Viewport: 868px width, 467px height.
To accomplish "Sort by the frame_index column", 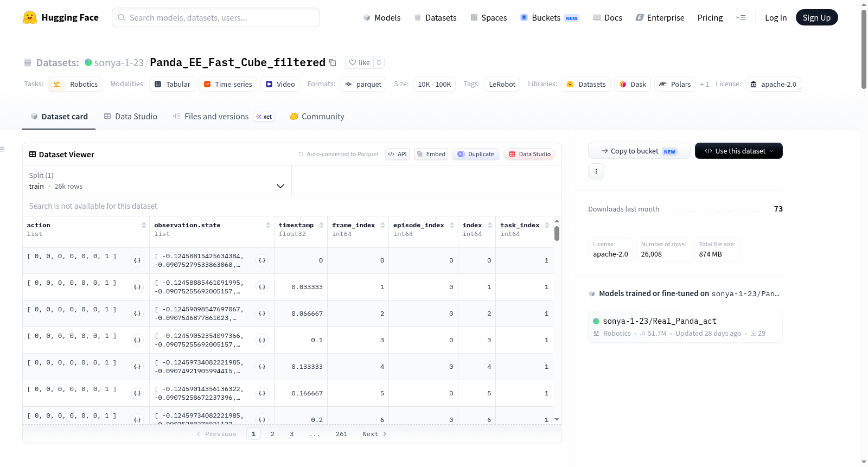I will 382,225.
